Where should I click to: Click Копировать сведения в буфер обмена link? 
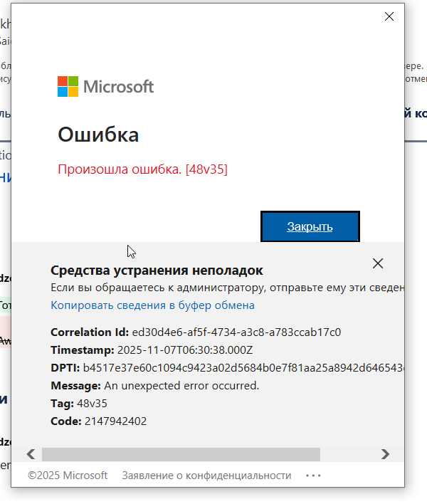pos(152,305)
